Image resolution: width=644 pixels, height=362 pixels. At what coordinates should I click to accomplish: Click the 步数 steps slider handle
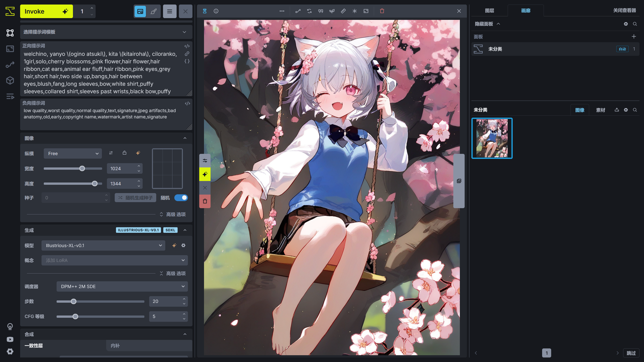(x=73, y=301)
